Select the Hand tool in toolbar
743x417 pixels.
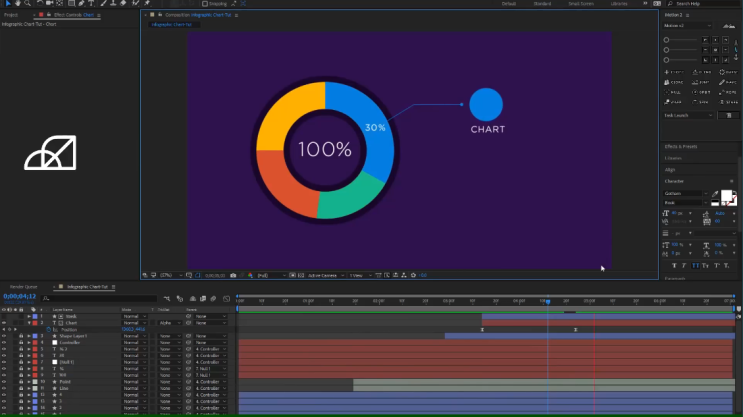pyautogui.click(x=18, y=3)
